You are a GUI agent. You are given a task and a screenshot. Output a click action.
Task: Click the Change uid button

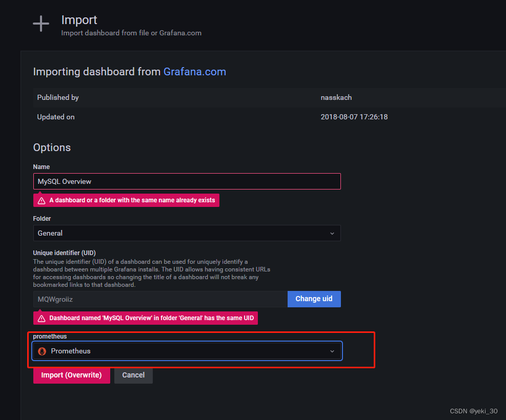point(314,299)
